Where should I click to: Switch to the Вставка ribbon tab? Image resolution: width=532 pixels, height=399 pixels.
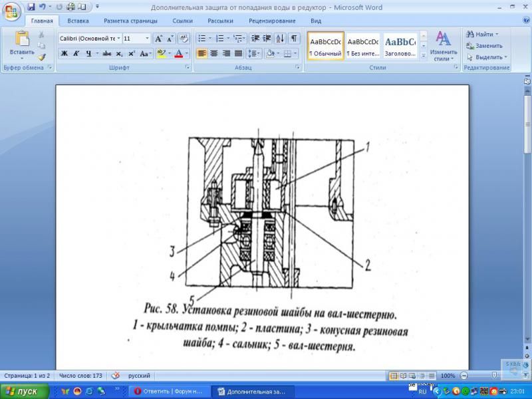click(x=78, y=21)
